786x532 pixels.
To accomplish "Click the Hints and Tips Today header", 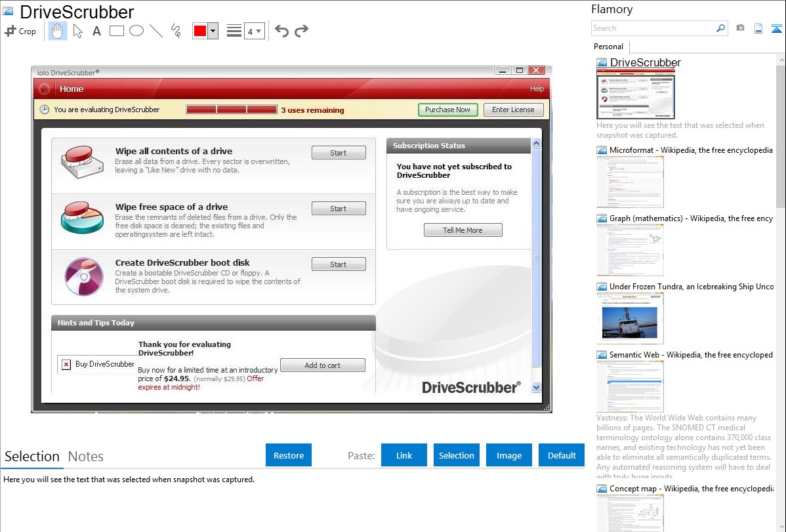I will [213, 323].
